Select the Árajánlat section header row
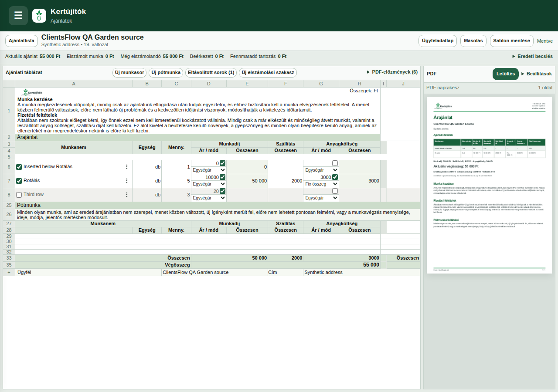 [198, 137]
